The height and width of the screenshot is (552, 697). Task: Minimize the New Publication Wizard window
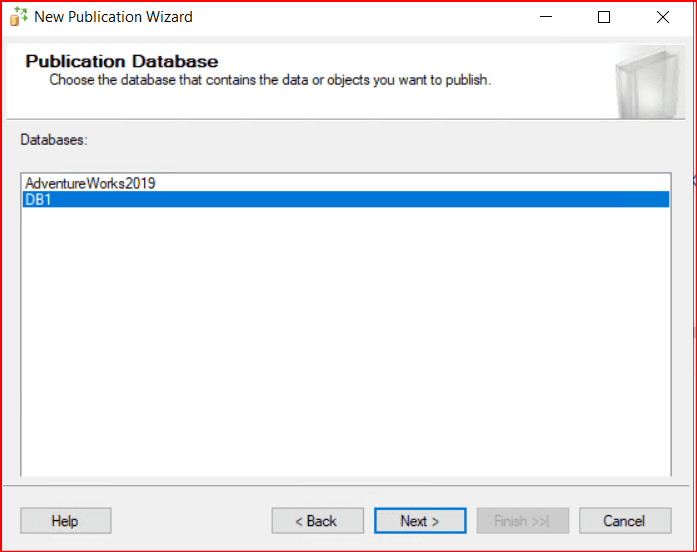click(x=545, y=17)
